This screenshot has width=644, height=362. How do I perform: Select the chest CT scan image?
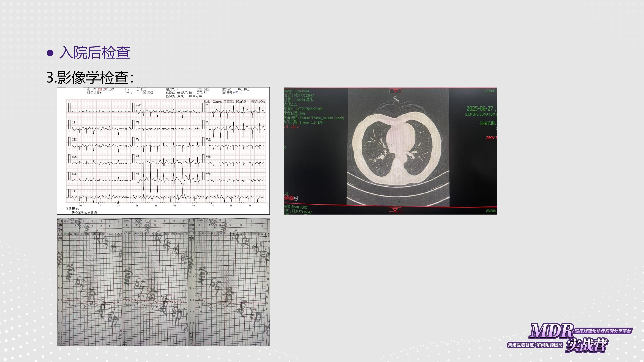390,151
